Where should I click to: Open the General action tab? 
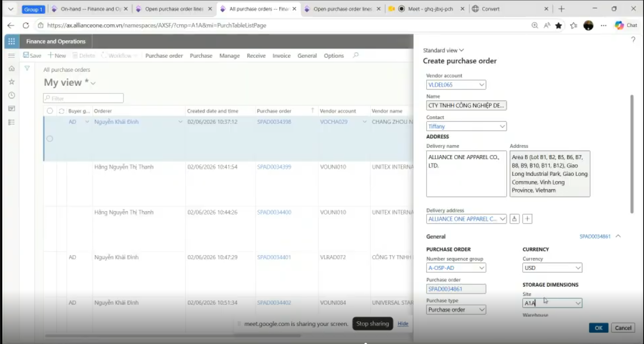coord(307,56)
